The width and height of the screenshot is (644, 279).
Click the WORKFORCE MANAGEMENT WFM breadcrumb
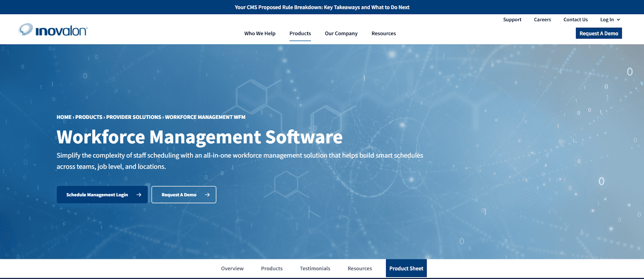[205, 117]
